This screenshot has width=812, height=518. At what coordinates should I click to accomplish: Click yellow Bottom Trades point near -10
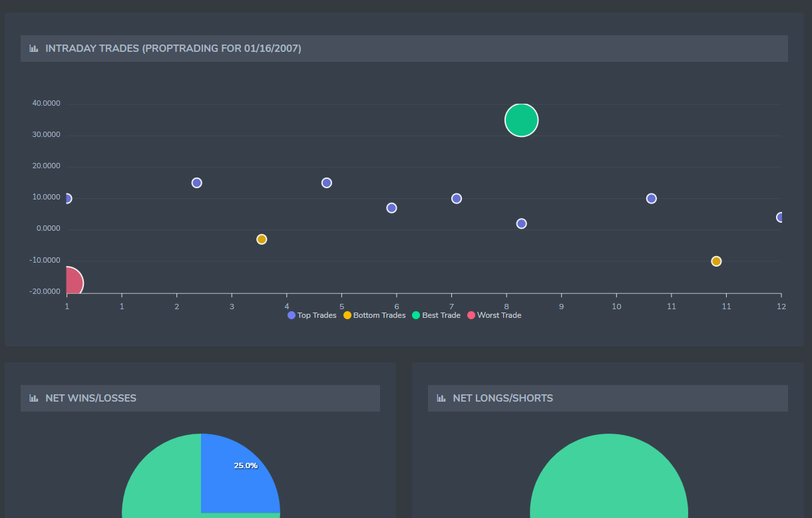tap(716, 261)
